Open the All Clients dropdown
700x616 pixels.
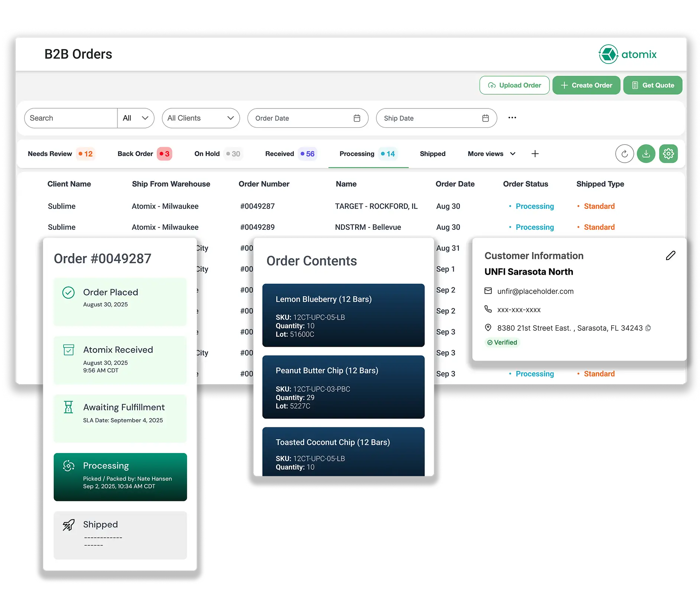201,118
